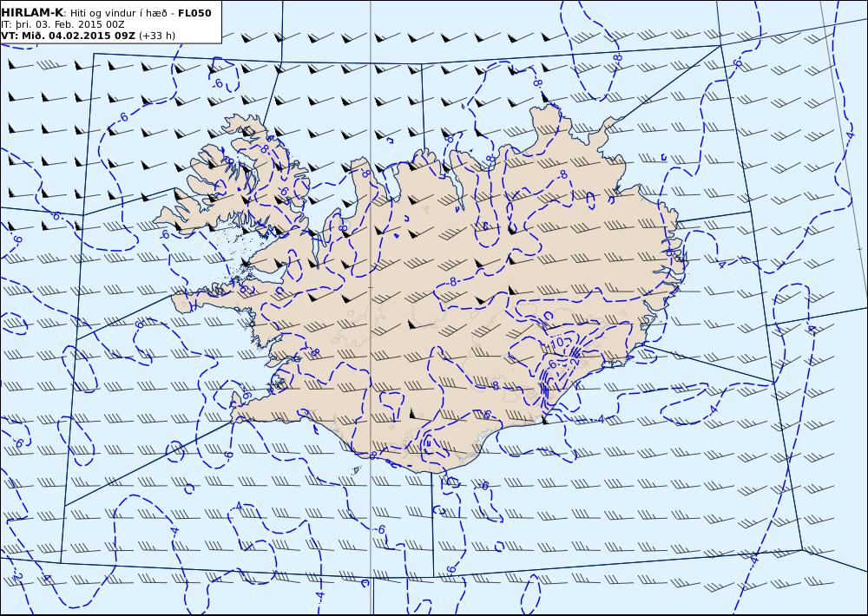Image resolution: width=868 pixels, height=616 pixels.
Task: Select the VT: Mið. 04.02.2015 09Z valid time
Action: click(68, 36)
